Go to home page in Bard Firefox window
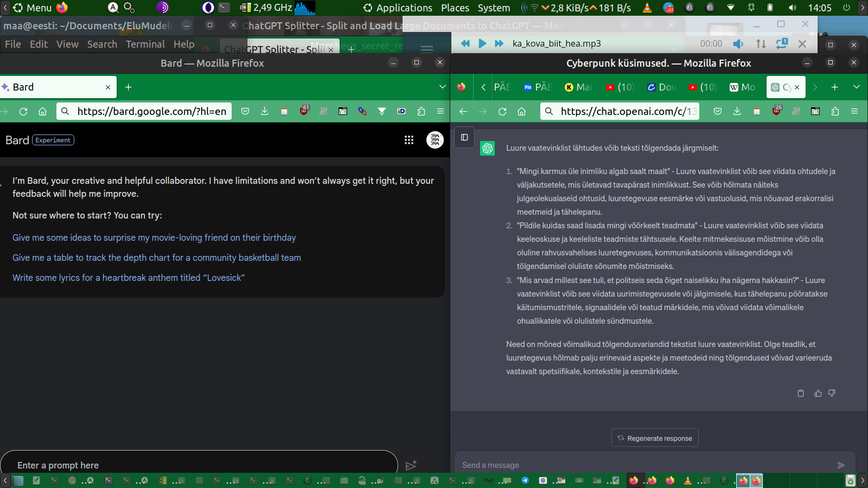This screenshot has width=868, height=488. (x=42, y=111)
